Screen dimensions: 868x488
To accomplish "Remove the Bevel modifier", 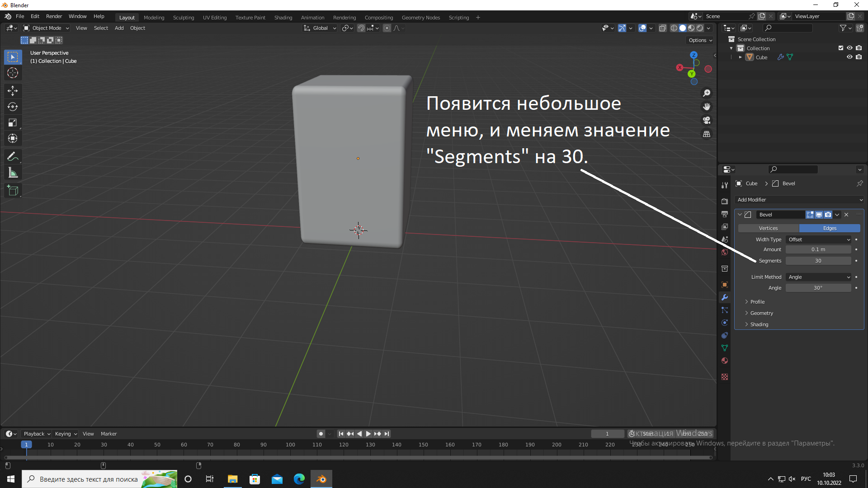I will click(846, 215).
